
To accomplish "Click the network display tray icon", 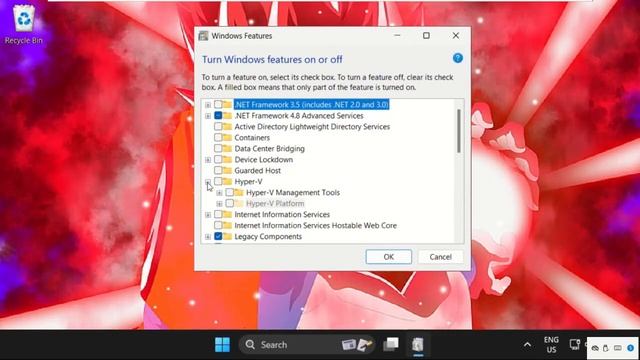I will [575, 344].
